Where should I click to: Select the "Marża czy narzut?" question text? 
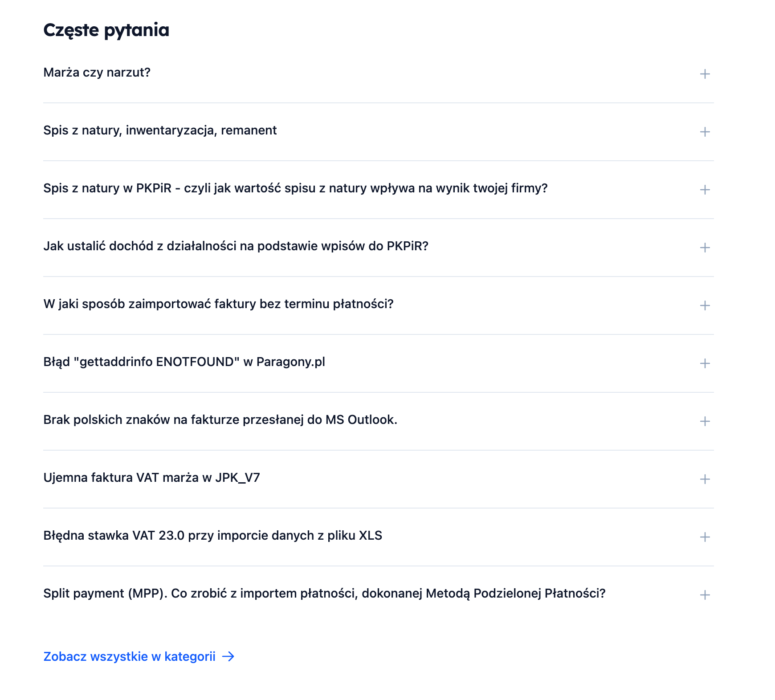pos(98,73)
